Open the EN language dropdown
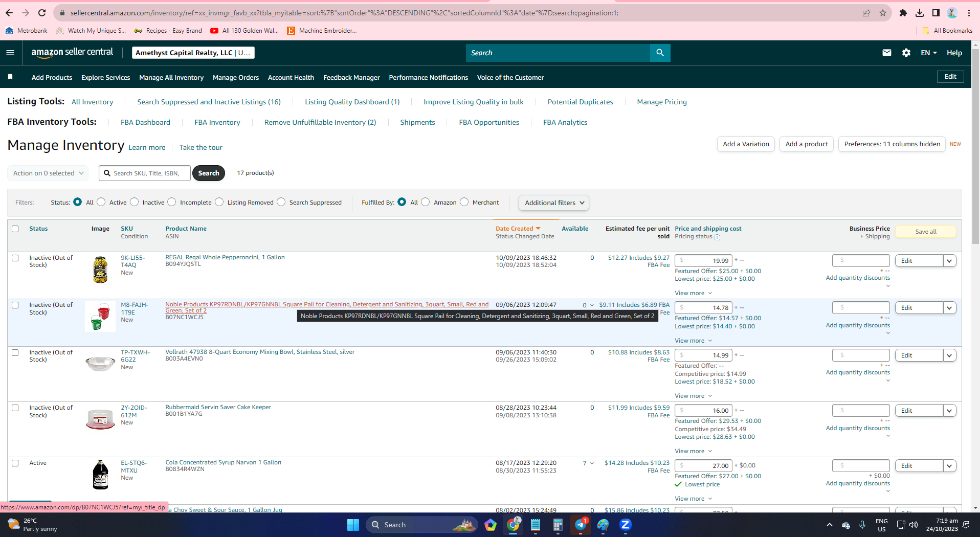Viewport: 980px width, 537px height. coord(929,53)
